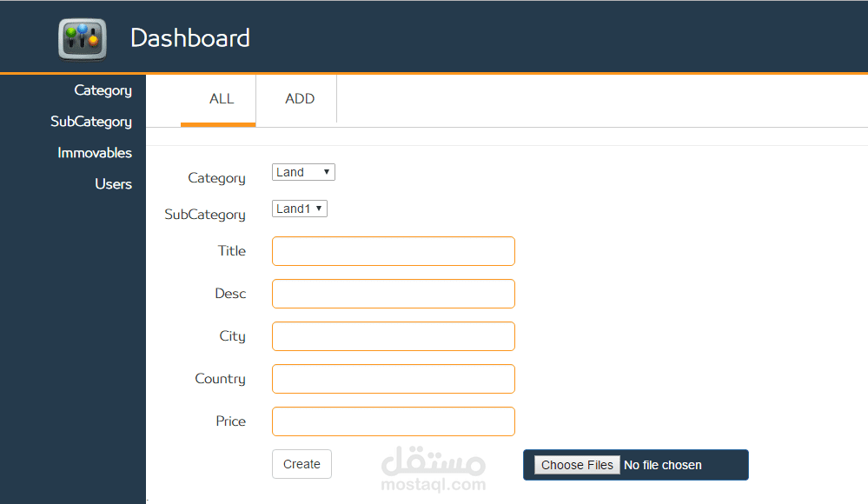Navigate to SubCategory in the sidebar
Image resolution: width=868 pixels, height=504 pixels.
pyautogui.click(x=90, y=121)
